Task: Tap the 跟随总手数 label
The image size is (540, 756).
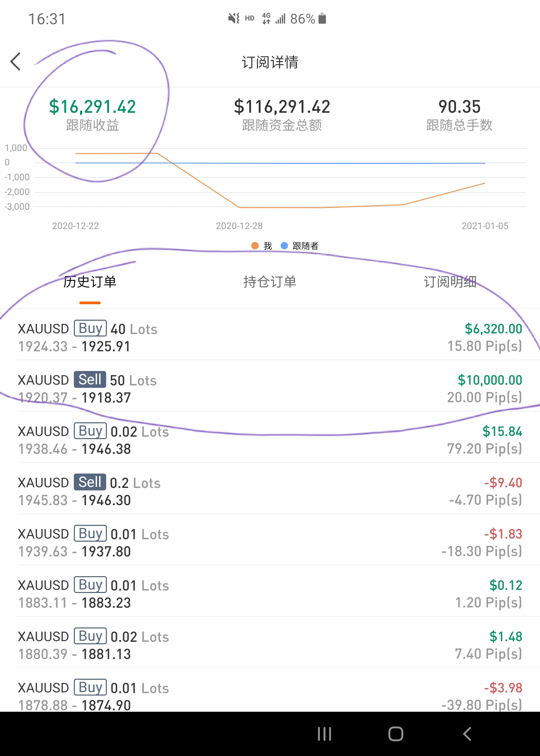Action: click(x=459, y=125)
